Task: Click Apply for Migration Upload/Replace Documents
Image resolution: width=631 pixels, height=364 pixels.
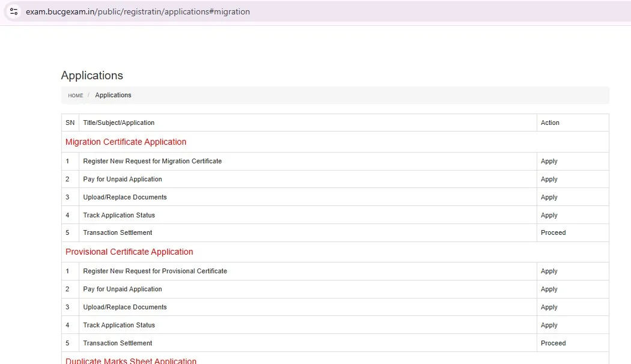Action: click(549, 198)
